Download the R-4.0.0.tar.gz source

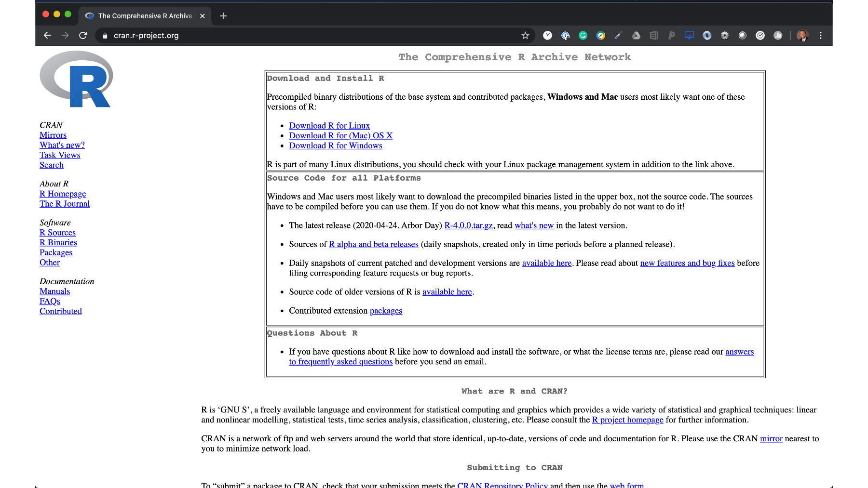(468, 225)
